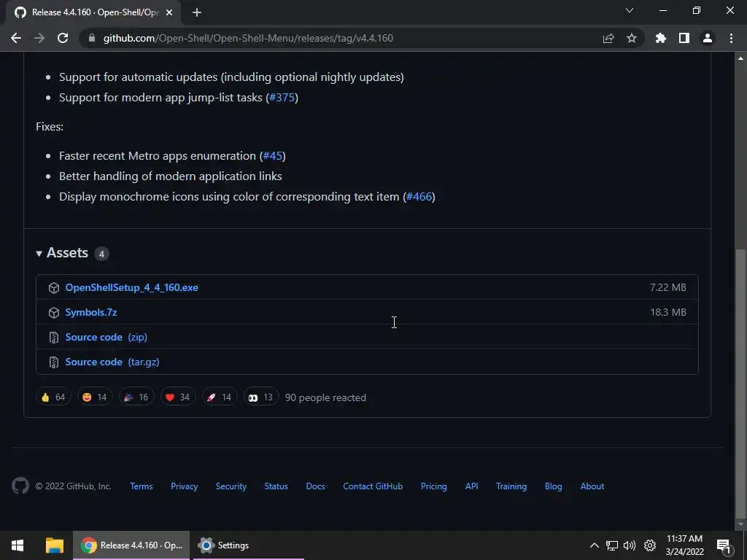Screen dimensions: 747x560
Task: Click the archive icon beside Source code (tar.gz)
Action: point(54,362)
